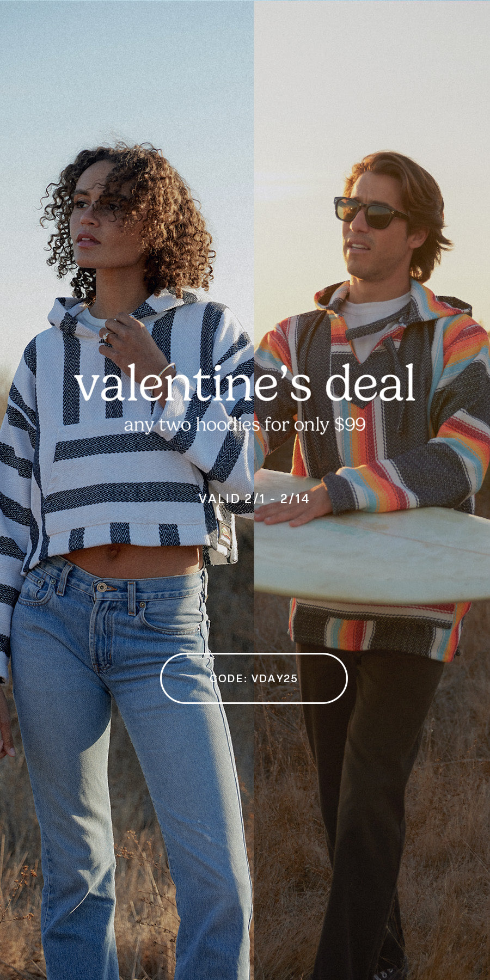Click the CODE: VDAY25 button
Screen dimensions: 490x980
254,678
